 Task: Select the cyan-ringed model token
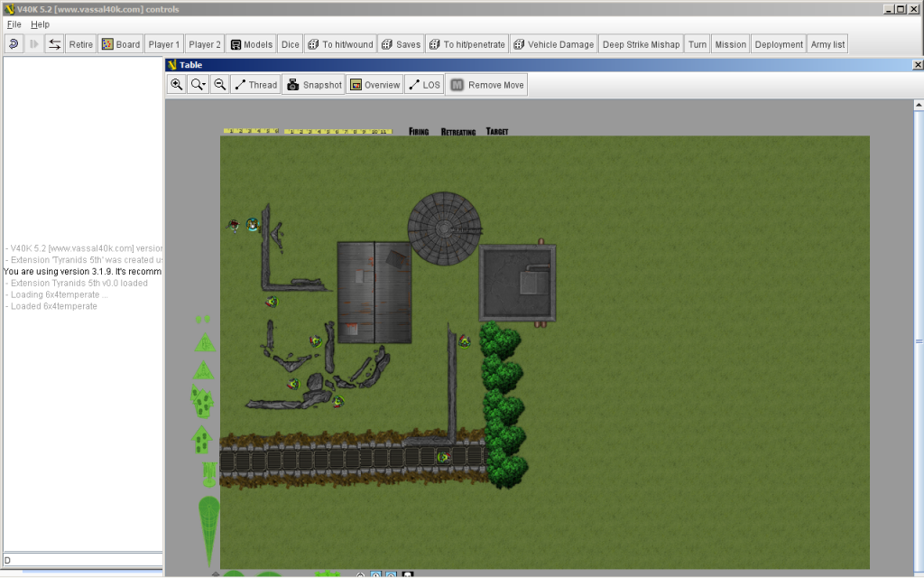(253, 225)
